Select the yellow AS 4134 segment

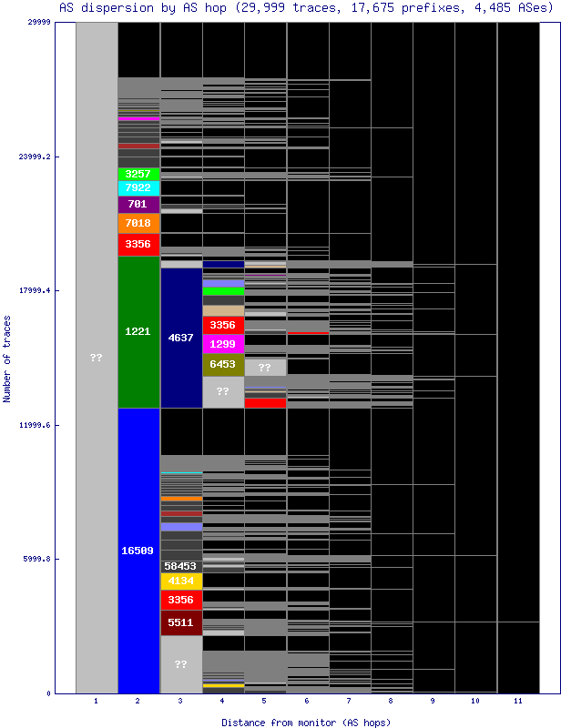(x=181, y=581)
